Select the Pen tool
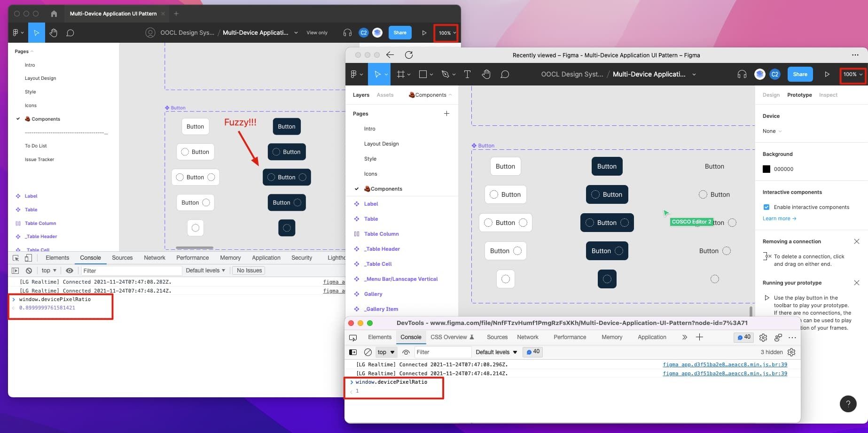868x433 pixels. [x=445, y=74]
